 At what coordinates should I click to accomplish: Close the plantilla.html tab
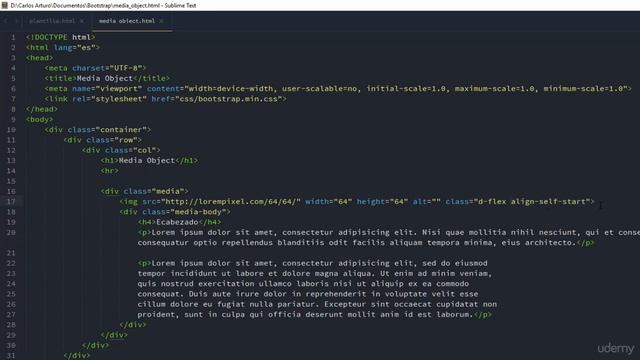point(82,21)
